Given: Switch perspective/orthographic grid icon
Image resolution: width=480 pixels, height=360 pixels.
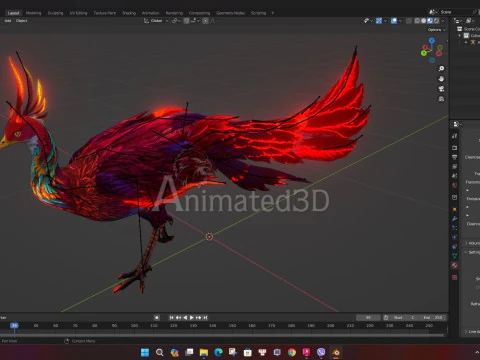Looking at the screenshot, I should coord(441,99).
